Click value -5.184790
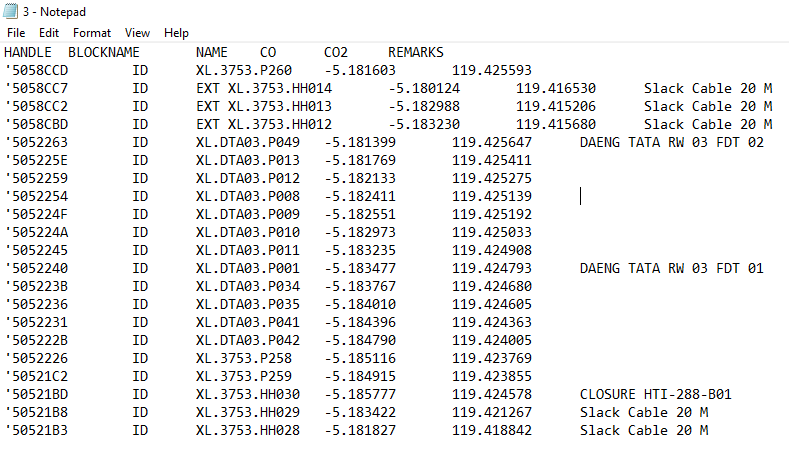The image size is (789, 450). pyautogui.click(x=360, y=340)
